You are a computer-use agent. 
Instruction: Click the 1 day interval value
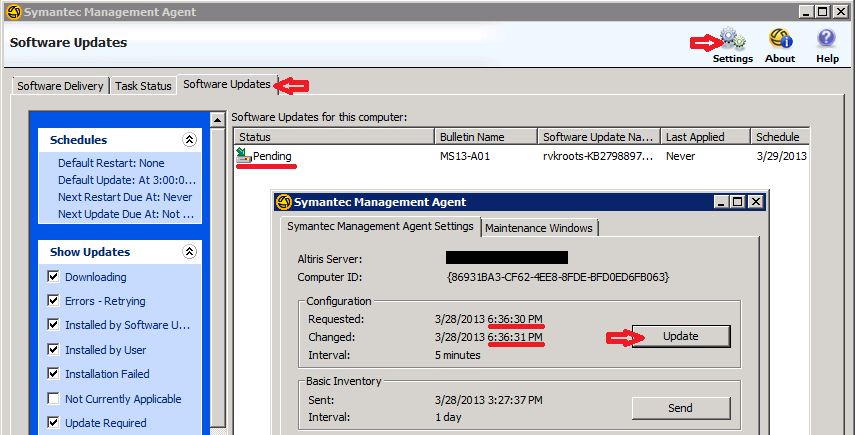coord(448,417)
